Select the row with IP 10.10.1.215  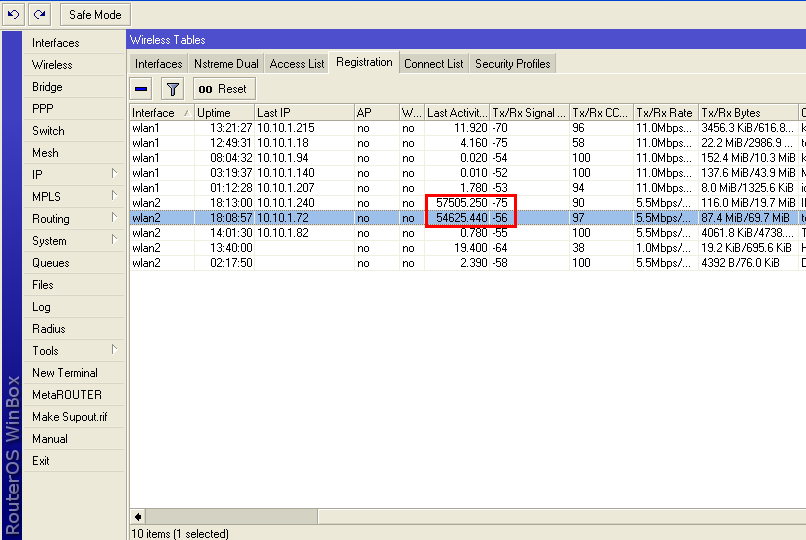point(285,128)
